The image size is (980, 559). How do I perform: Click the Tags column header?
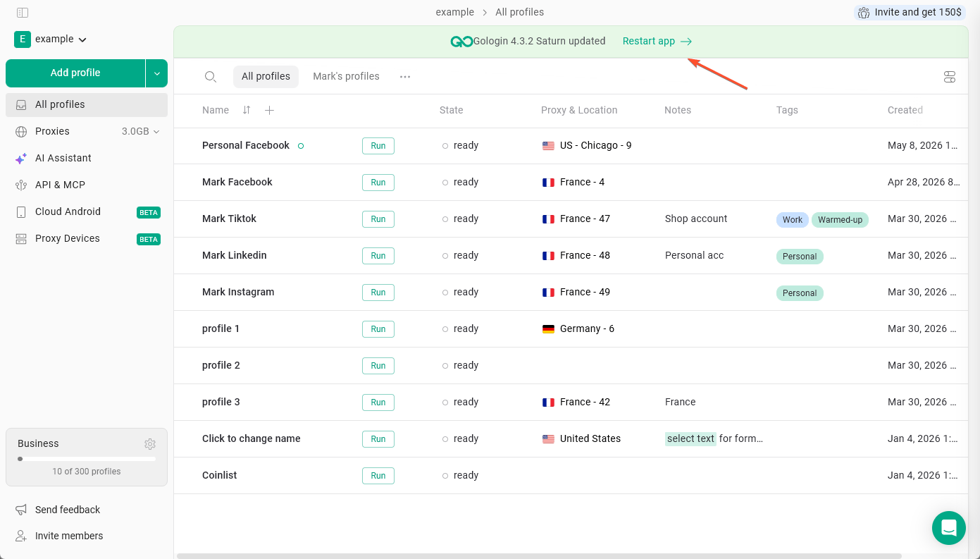tap(787, 110)
